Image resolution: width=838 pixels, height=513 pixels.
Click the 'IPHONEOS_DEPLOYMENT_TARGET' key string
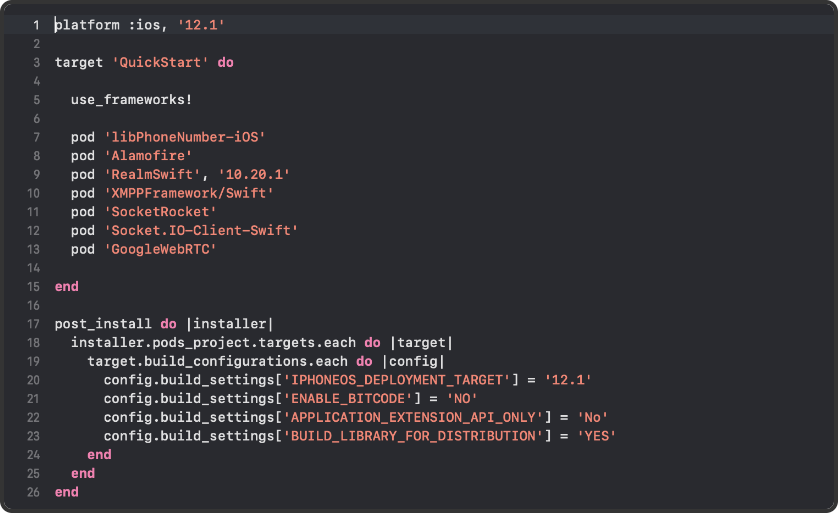pyautogui.click(x=396, y=380)
